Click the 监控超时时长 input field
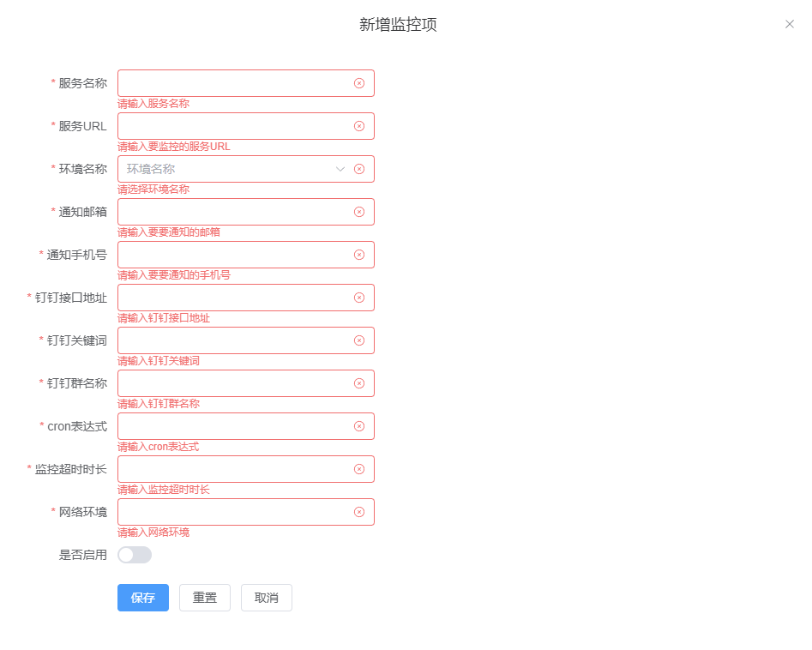This screenshot has width=812, height=650. [x=233, y=469]
